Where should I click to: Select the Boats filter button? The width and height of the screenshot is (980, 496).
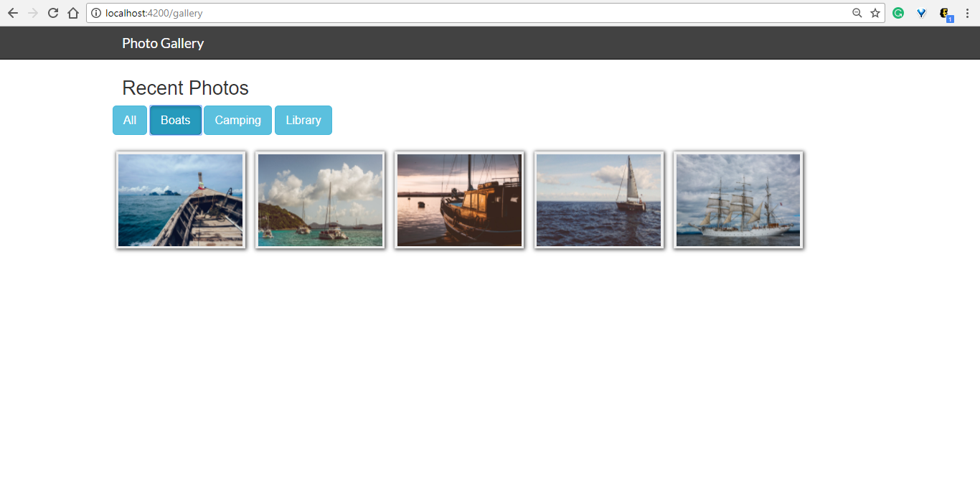(x=176, y=120)
